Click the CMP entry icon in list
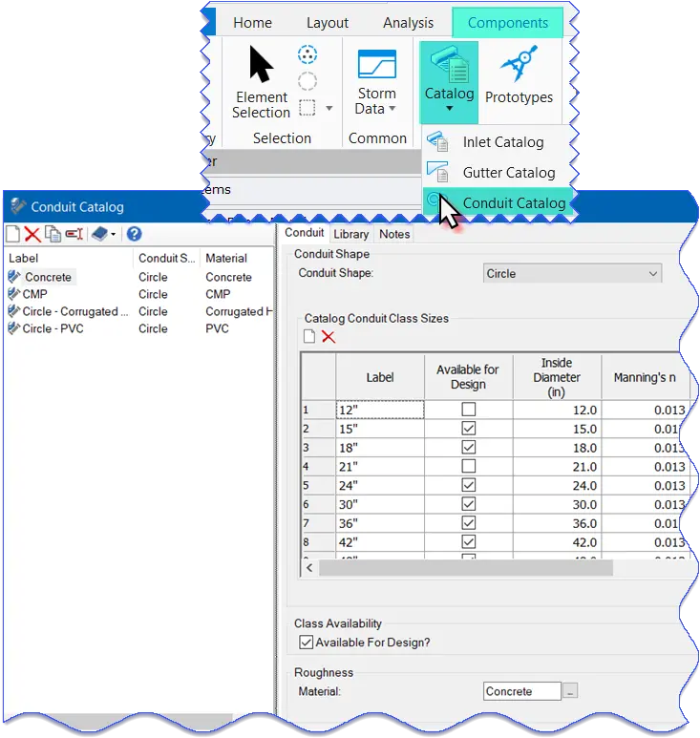The width and height of the screenshot is (700, 738). click(14, 294)
